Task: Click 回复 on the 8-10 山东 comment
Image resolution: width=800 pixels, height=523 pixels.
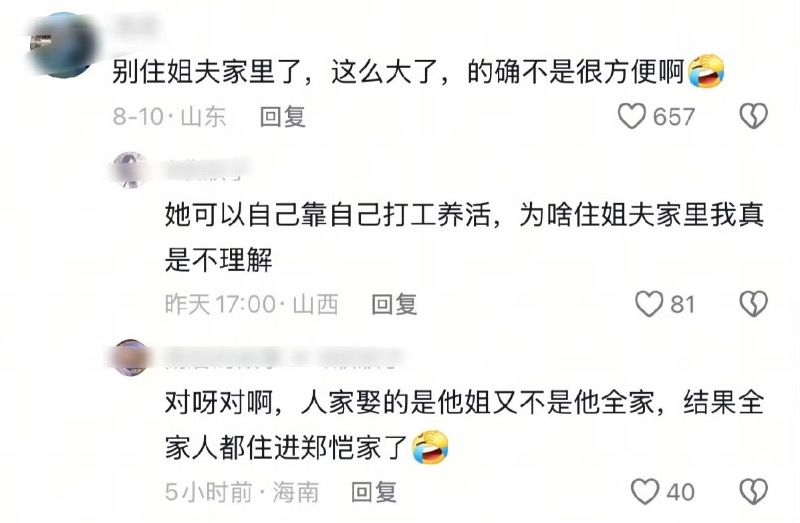Action: (x=283, y=116)
